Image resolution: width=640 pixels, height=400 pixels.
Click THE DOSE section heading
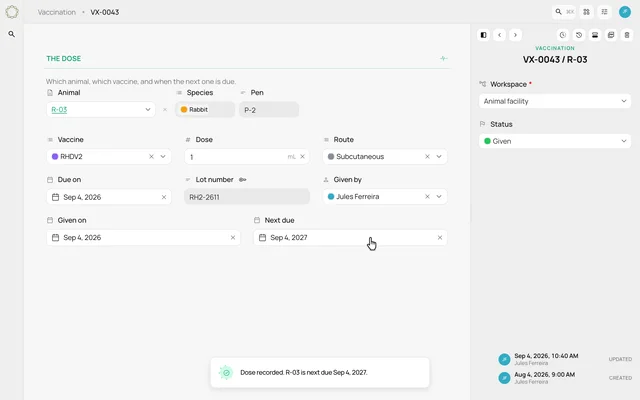coord(64,58)
